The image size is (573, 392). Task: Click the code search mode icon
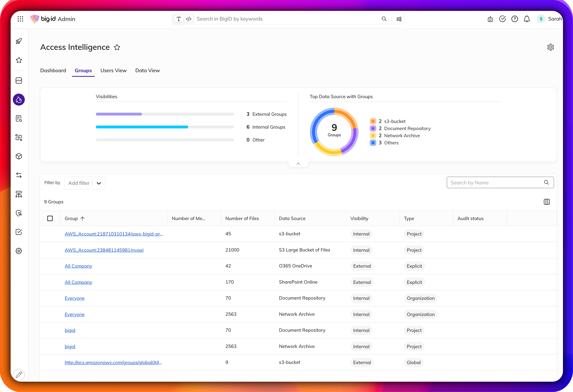point(189,19)
